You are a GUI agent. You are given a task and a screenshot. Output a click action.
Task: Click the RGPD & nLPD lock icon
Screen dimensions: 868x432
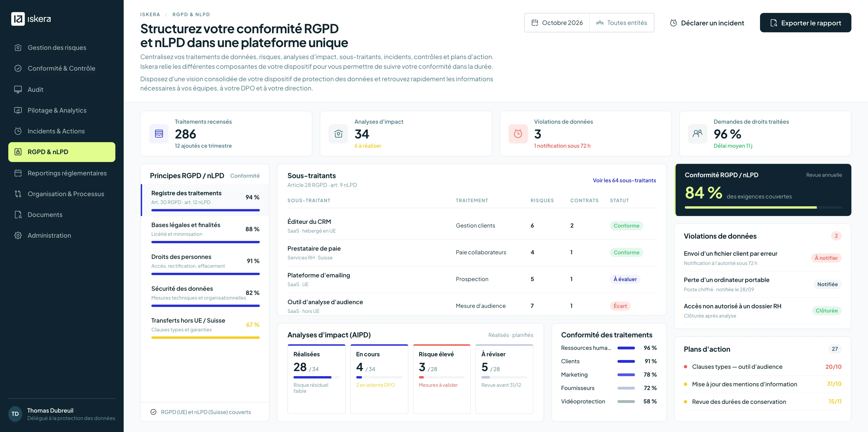pos(18,152)
